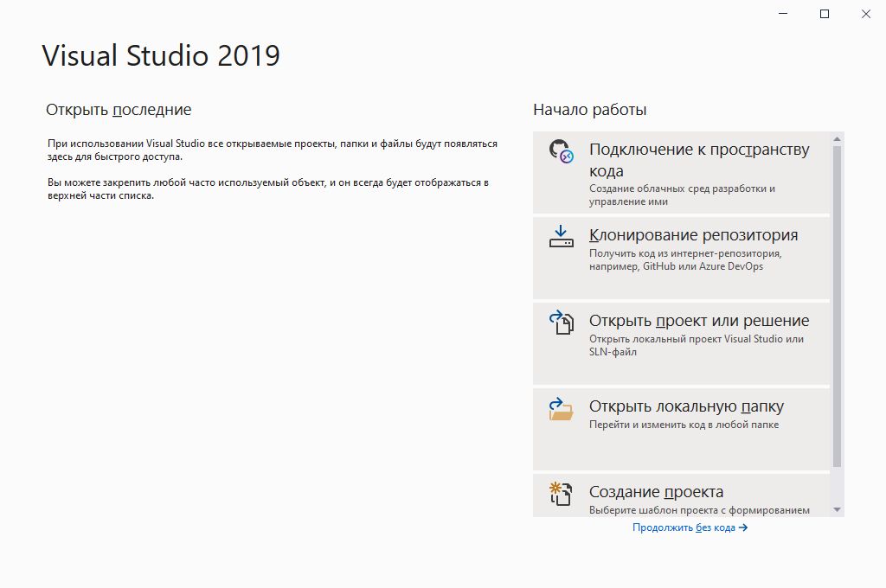Click the 'Visual Studio 2019' title text
Image resolution: width=886 pixels, height=588 pixels.
161,55
